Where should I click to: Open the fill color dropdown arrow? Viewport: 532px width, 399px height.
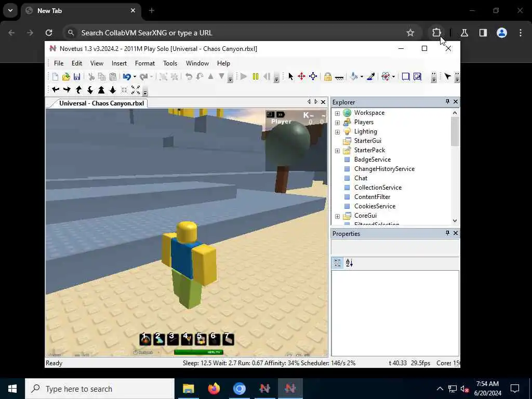click(x=362, y=77)
